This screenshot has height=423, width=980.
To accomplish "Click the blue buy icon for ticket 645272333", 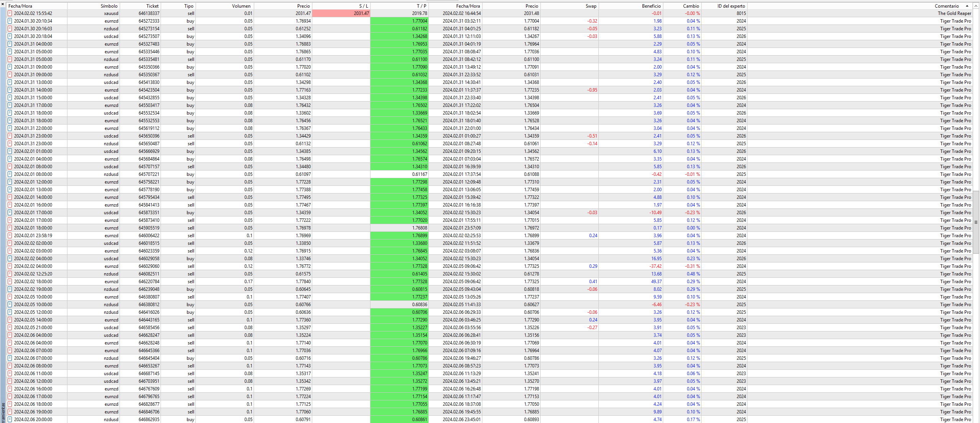I will [x=10, y=21].
